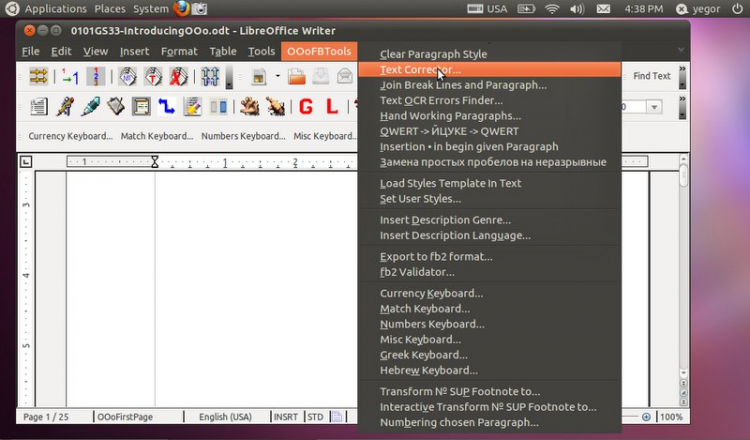Click Match Keyboard toolbar button

(x=156, y=136)
